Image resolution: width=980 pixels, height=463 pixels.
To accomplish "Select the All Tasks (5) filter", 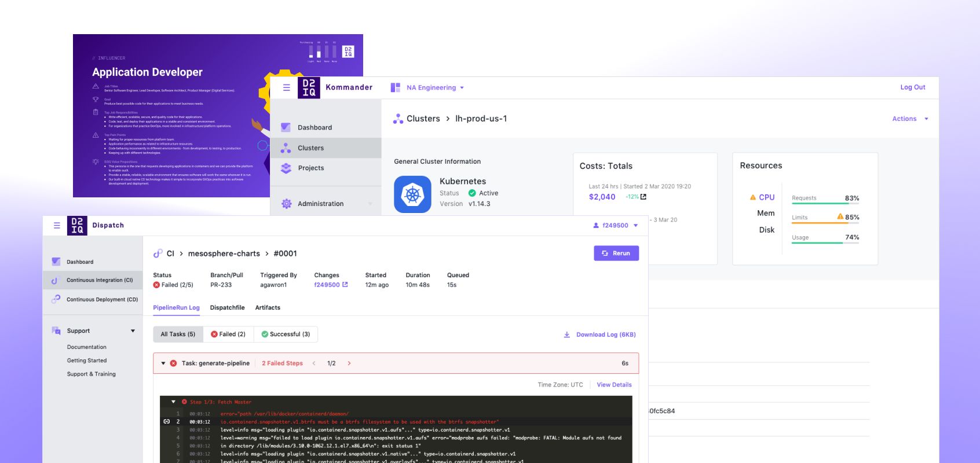I will [178, 334].
